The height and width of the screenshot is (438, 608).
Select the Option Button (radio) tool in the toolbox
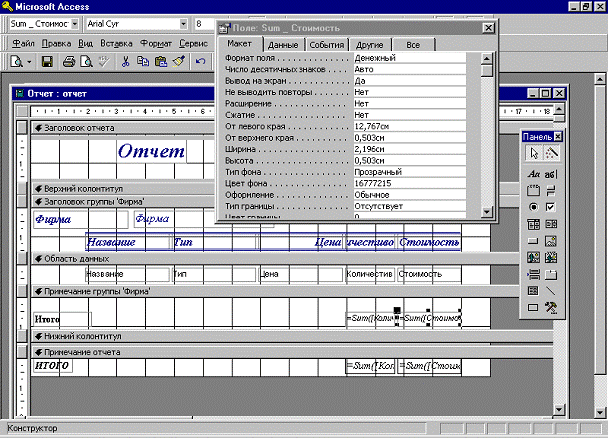point(533,206)
